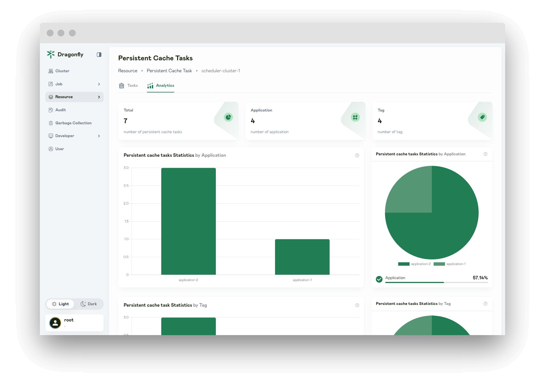Open the Resource breadcrumb link
The image size is (545, 392).
pos(128,71)
